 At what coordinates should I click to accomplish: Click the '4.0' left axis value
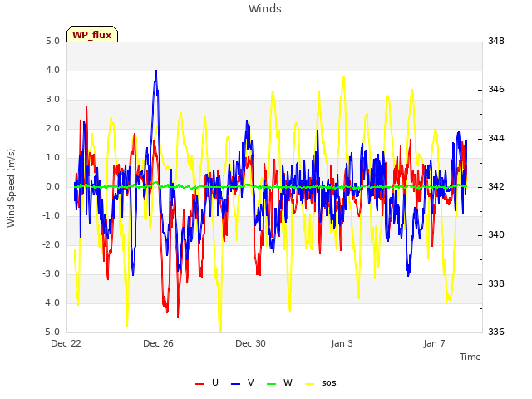coord(52,70)
